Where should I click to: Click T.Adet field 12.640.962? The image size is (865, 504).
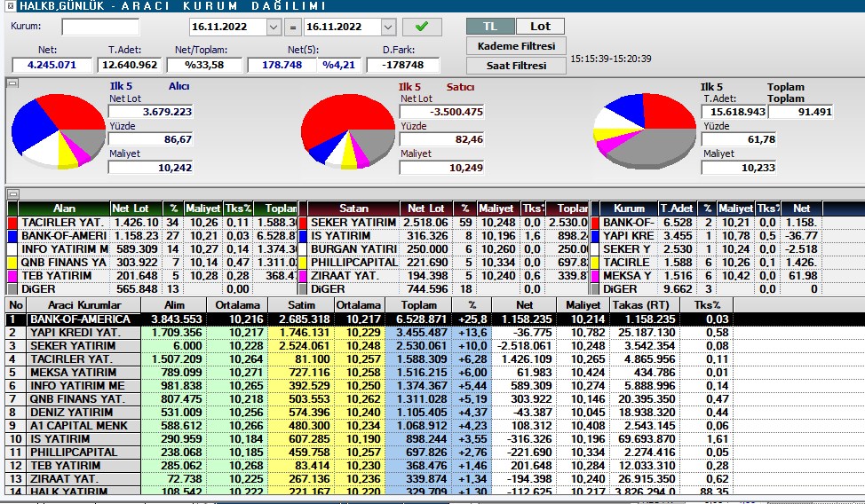point(130,65)
